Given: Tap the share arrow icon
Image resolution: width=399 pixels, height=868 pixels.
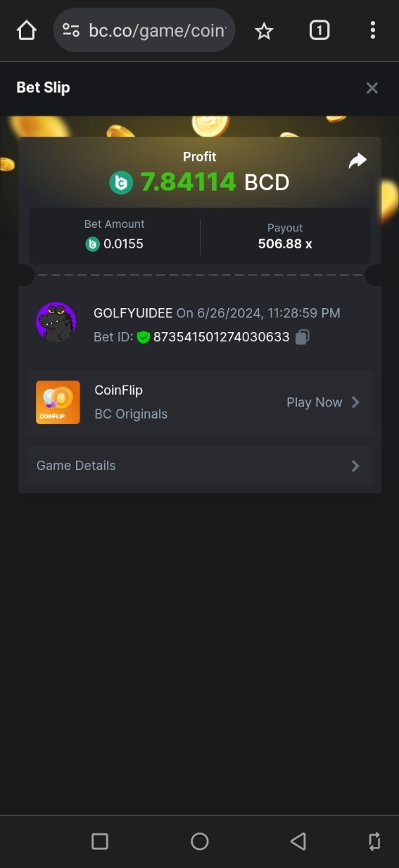Looking at the screenshot, I should (357, 161).
